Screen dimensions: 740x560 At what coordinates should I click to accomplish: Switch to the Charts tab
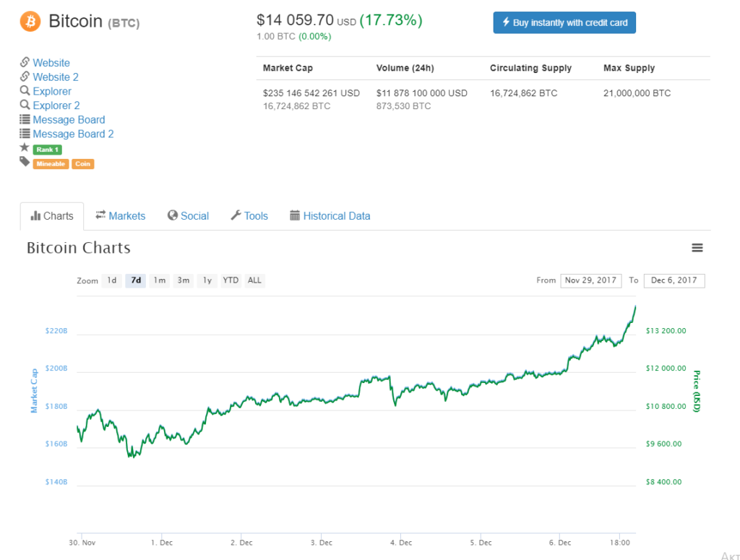pyautogui.click(x=52, y=216)
